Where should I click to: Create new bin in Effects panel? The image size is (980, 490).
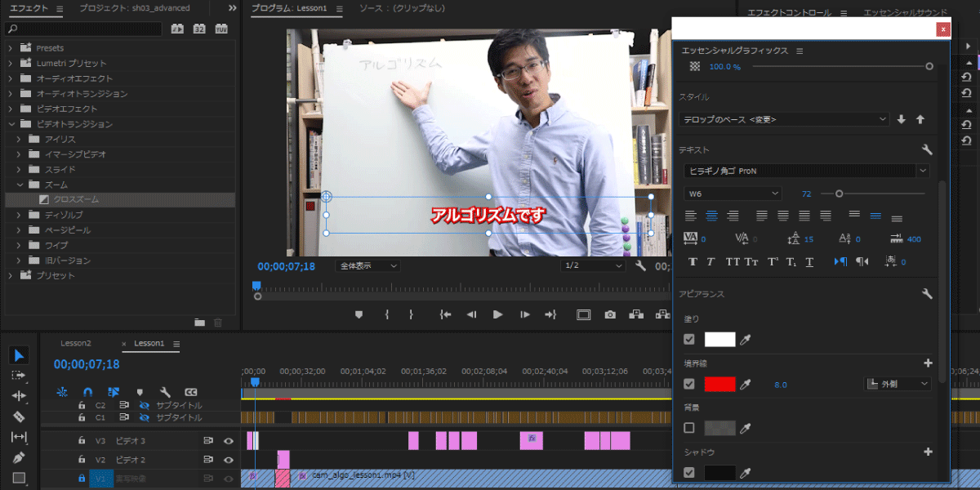tap(199, 323)
